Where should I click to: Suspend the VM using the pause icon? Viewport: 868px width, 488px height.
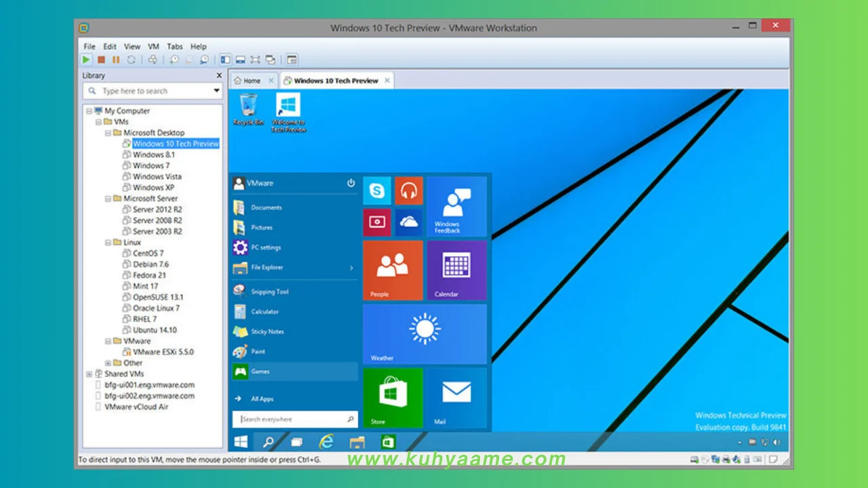(116, 60)
